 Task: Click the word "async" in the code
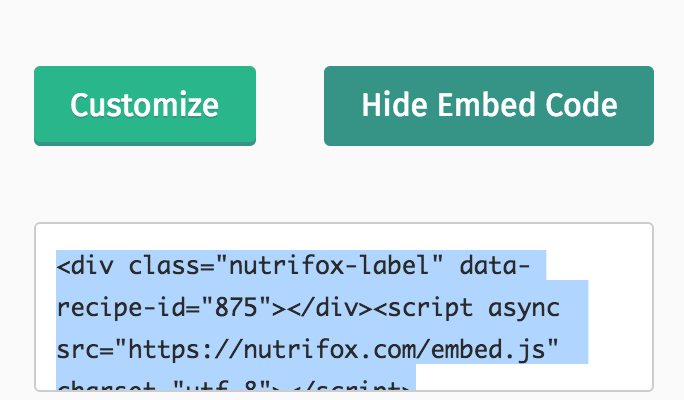(523, 308)
